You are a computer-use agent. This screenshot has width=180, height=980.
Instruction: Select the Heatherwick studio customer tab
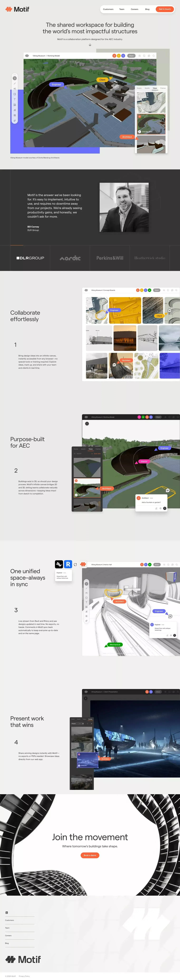click(x=150, y=258)
